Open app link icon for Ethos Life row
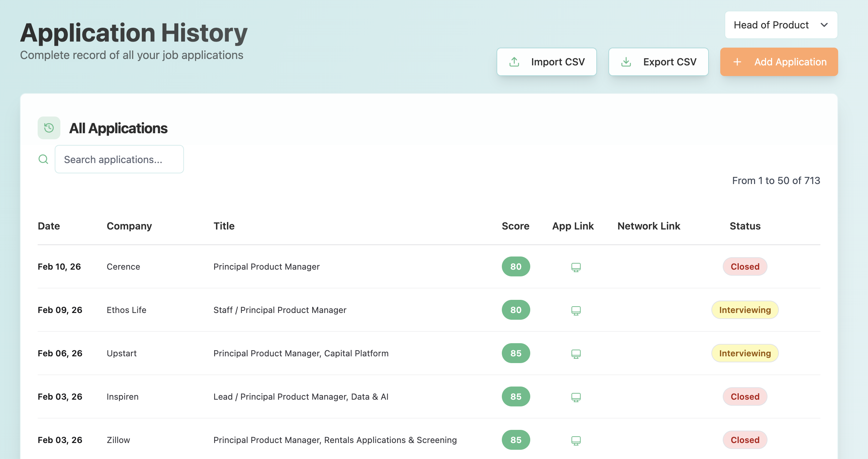The height and width of the screenshot is (459, 868). [576, 310]
